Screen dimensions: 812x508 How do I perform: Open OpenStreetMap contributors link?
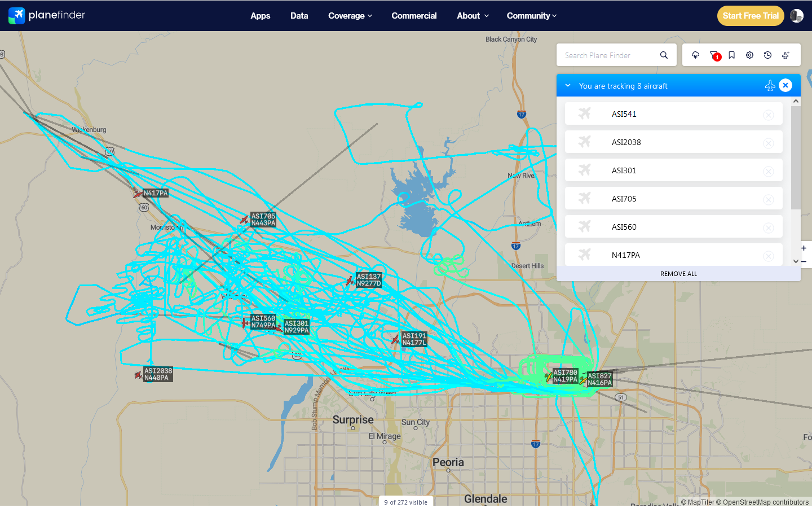(x=762, y=502)
